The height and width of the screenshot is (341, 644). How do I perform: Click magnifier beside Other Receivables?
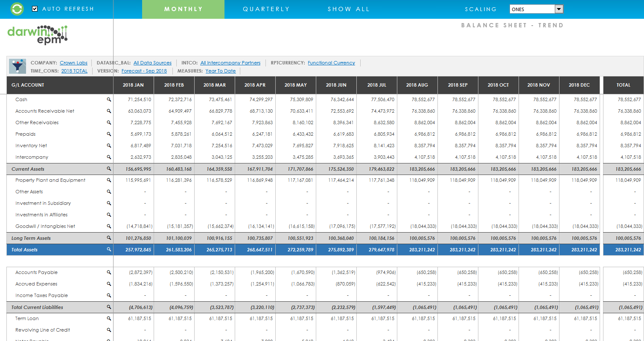pos(109,122)
